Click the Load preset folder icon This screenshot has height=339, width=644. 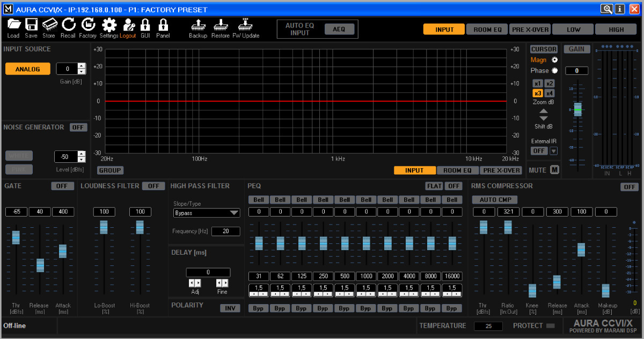pyautogui.click(x=13, y=25)
